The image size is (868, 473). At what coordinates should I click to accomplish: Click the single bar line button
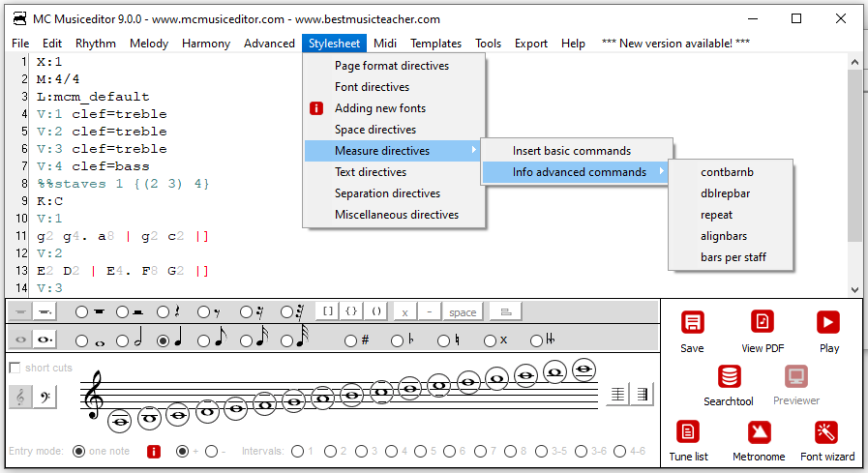click(x=617, y=395)
